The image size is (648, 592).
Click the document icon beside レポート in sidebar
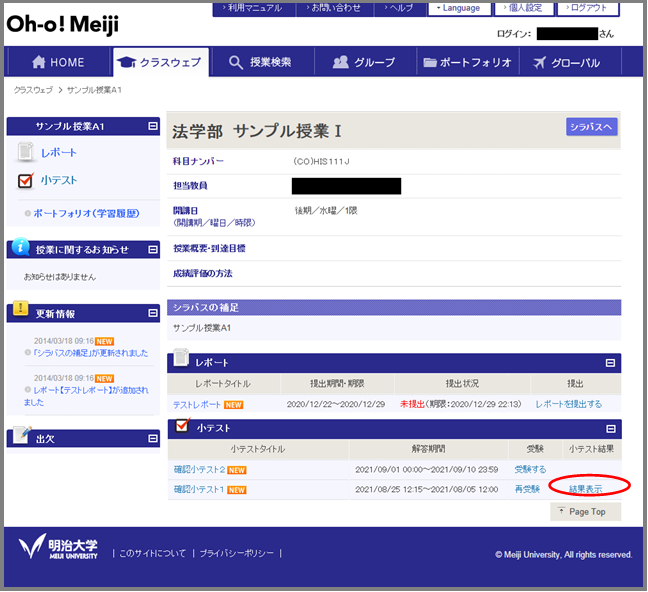(x=26, y=152)
